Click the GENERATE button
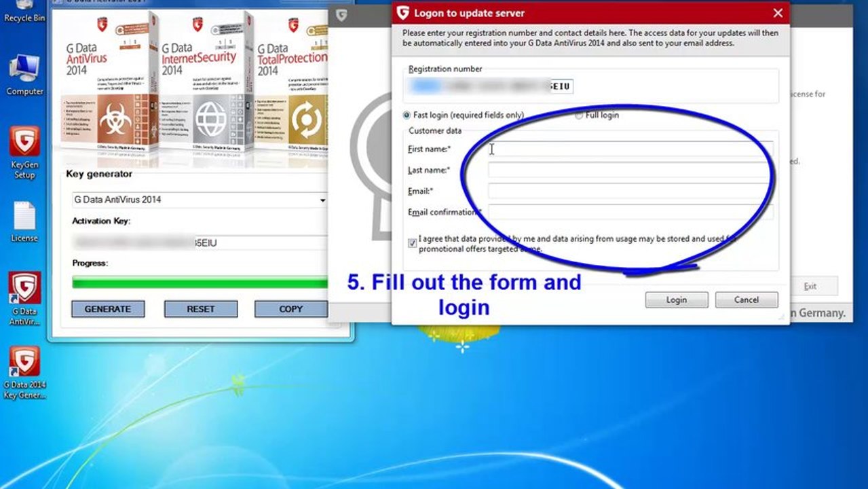The width and height of the screenshot is (868, 489). pos(108,309)
